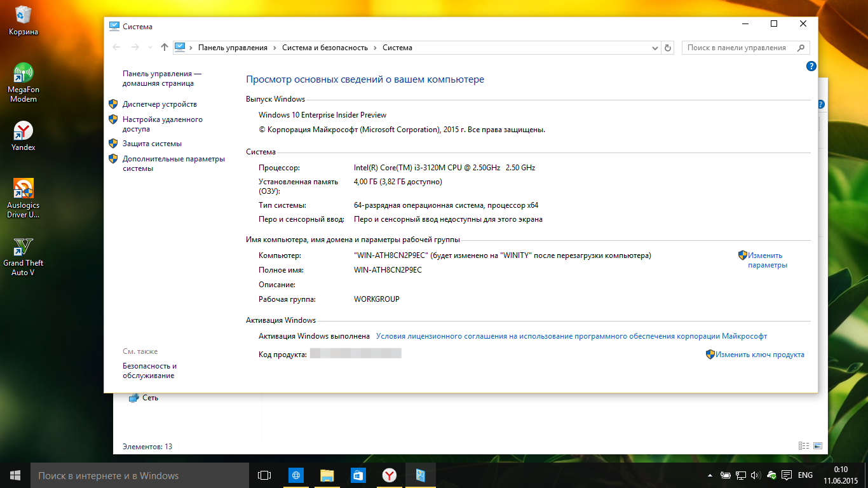Click 'Система и безопасность' breadcrumb item
Screen dimensions: 868x488
click(x=325, y=48)
